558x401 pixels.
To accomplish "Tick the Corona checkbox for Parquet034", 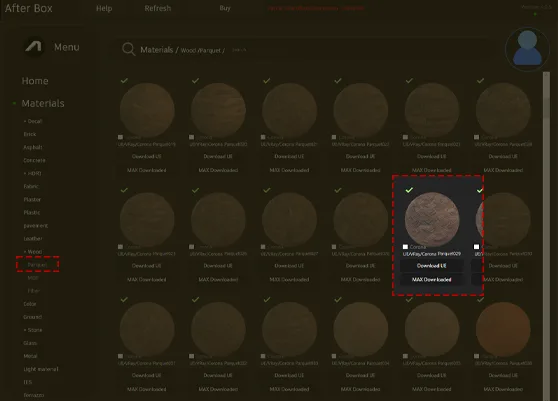I will point(334,356).
